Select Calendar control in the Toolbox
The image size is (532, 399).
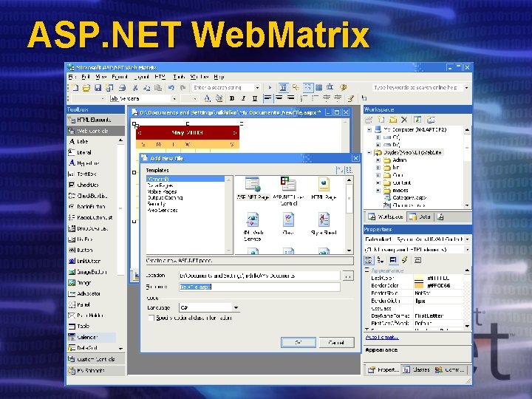[x=92, y=337]
